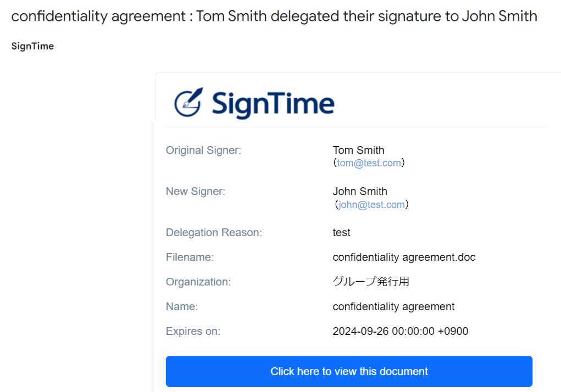This screenshot has width=561, height=392.
Task: Select the name Tom Smith
Action: [x=358, y=150]
